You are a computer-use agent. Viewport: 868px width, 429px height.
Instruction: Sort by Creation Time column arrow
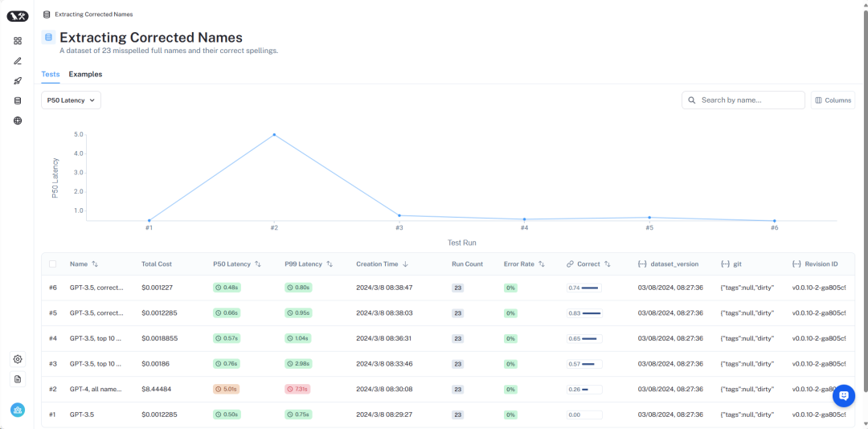coord(405,264)
